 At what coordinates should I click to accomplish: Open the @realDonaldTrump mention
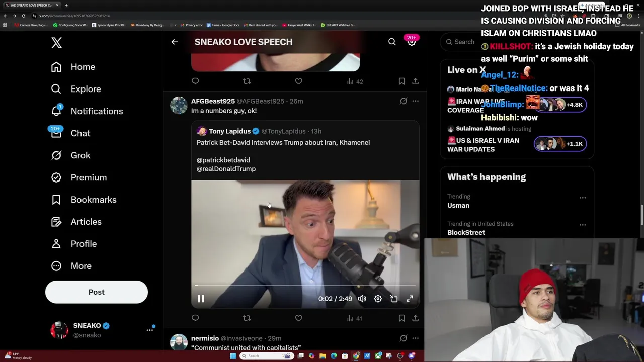[226, 169]
